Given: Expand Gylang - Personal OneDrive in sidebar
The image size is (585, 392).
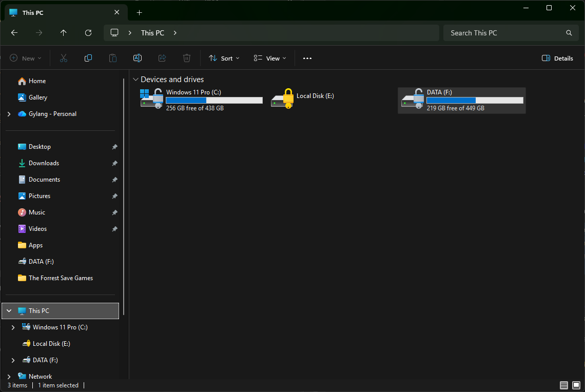Looking at the screenshot, I should [9, 114].
